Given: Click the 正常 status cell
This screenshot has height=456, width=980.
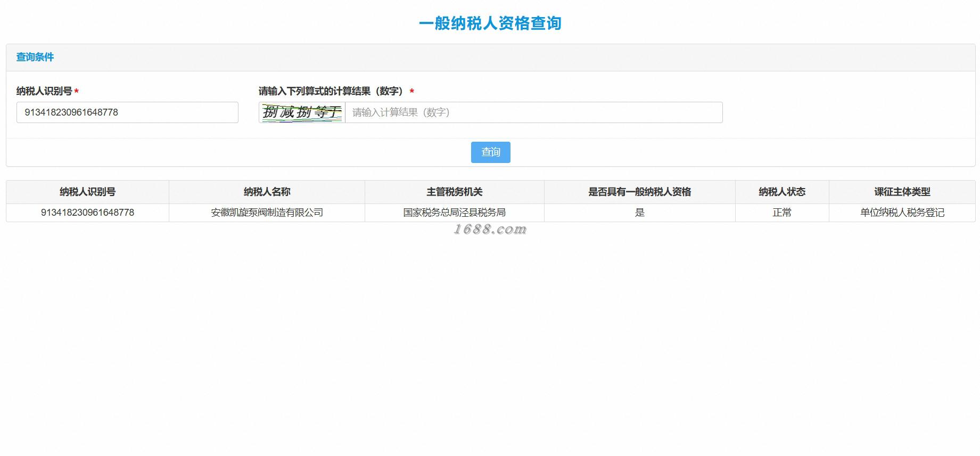Looking at the screenshot, I should click(782, 213).
